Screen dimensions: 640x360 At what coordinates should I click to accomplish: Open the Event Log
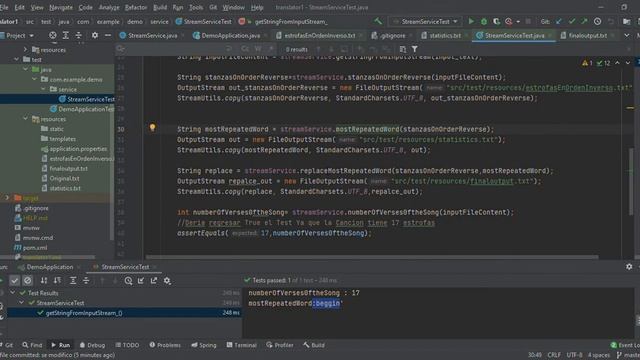625,345
